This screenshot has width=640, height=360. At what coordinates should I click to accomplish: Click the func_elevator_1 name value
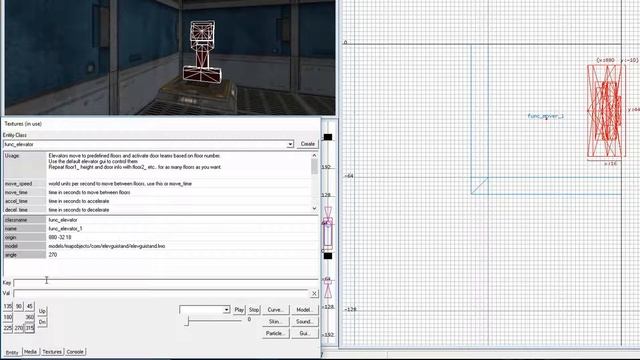pyautogui.click(x=65, y=229)
